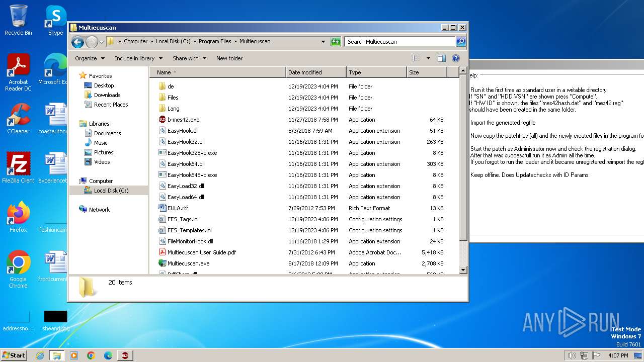The height and width of the screenshot is (362, 644).
Task: Select Multiecuscan User Guide.pdf icon
Action: click(x=162, y=252)
